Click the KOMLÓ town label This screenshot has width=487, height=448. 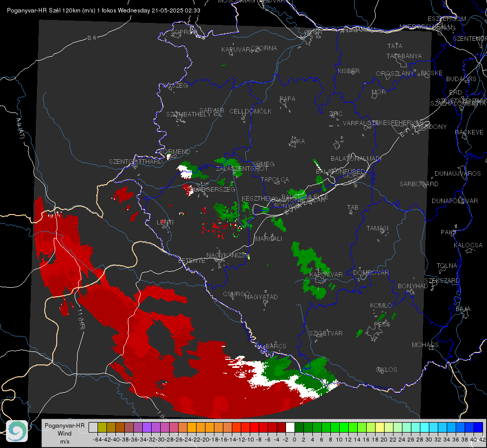coord(381,306)
